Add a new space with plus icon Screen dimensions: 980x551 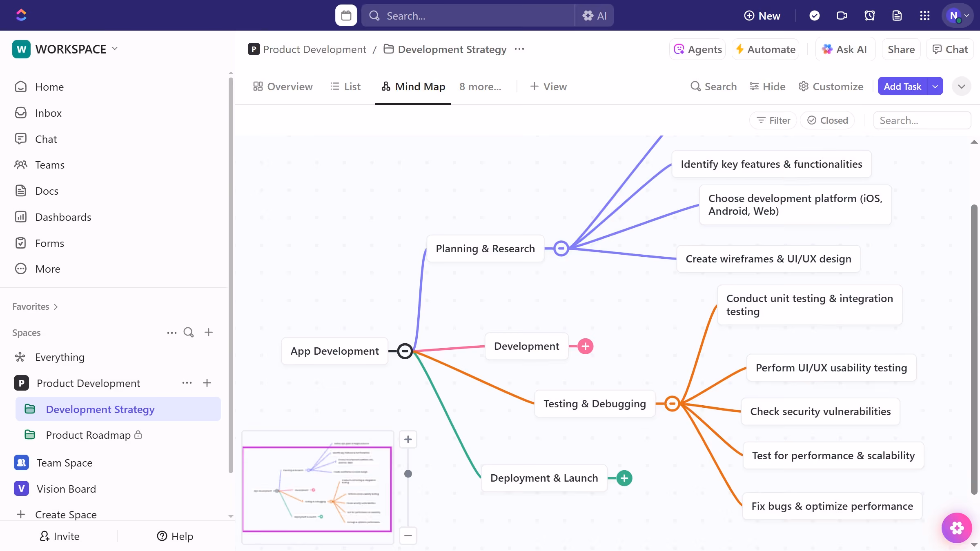pos(209,332)
